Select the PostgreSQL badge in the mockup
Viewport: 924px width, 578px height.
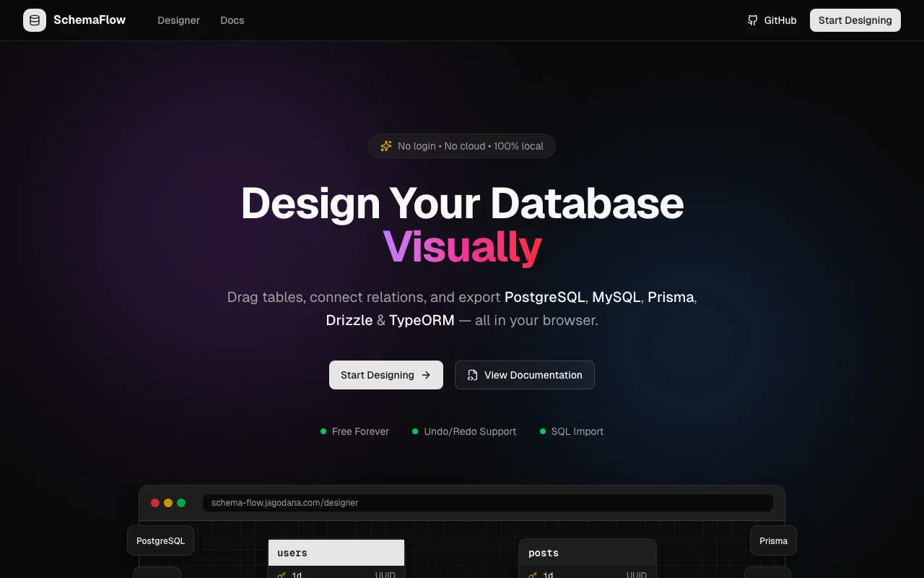160,540
